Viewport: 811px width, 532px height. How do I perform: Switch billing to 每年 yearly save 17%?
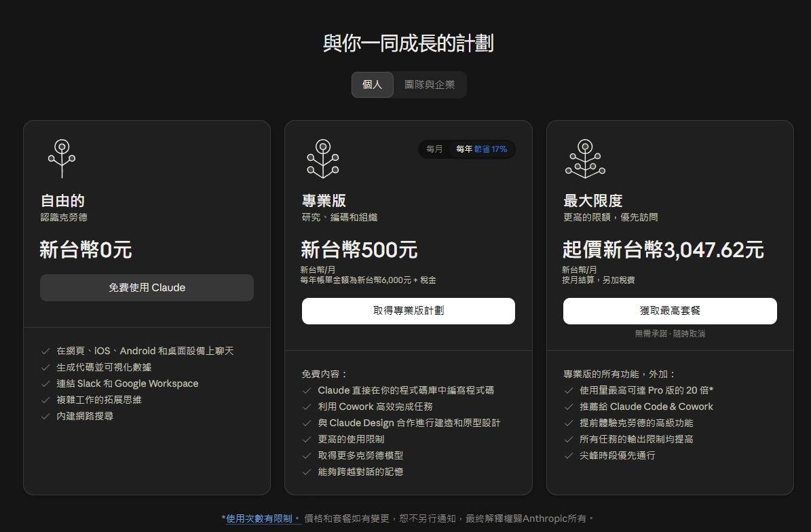482,149
